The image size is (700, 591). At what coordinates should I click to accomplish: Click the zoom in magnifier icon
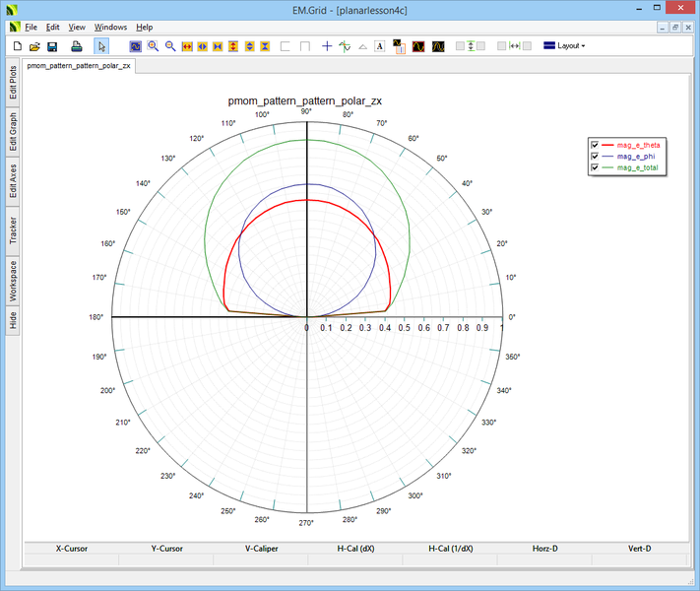pos(154,46)
